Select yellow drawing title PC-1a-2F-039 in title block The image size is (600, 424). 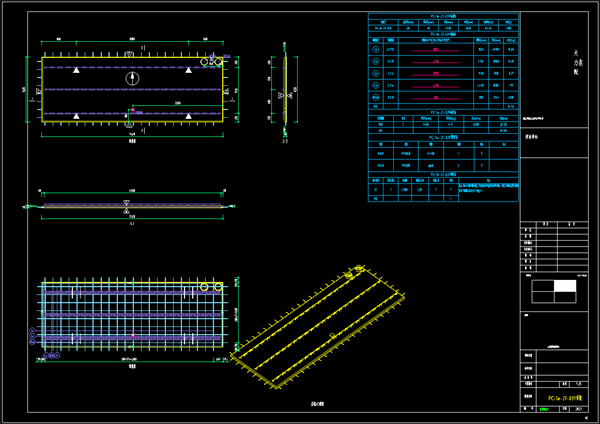point(565,398)
